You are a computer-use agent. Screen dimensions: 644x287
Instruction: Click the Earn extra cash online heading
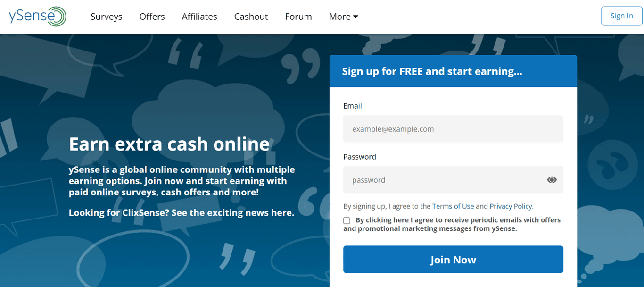coord(169,144)
